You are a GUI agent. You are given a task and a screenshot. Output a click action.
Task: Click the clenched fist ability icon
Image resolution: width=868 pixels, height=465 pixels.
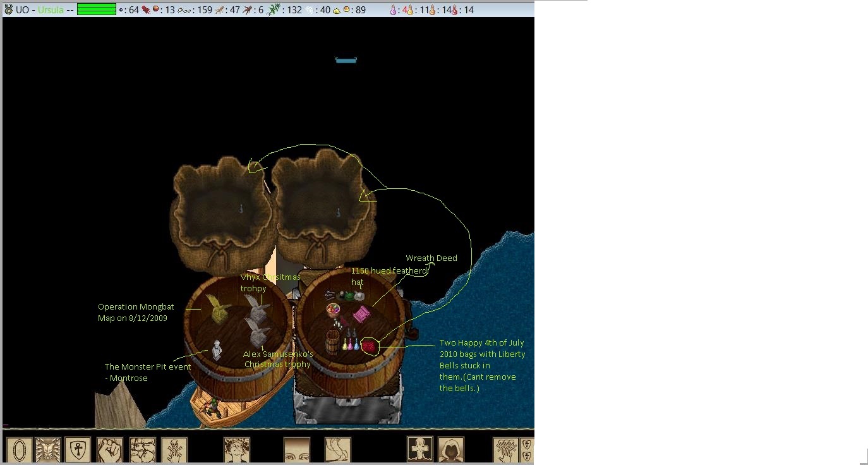tap(110, 450)
